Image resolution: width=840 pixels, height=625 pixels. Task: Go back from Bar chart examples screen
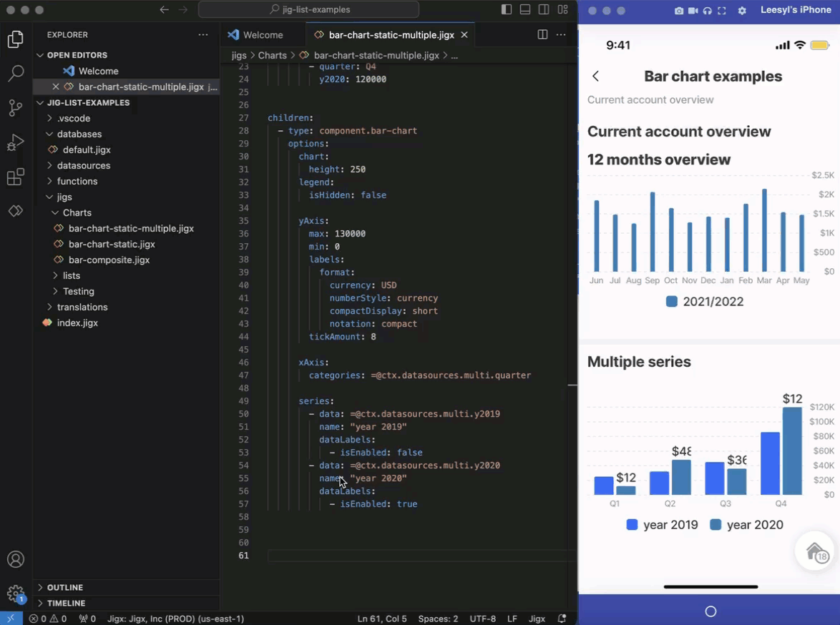(595, 77)
